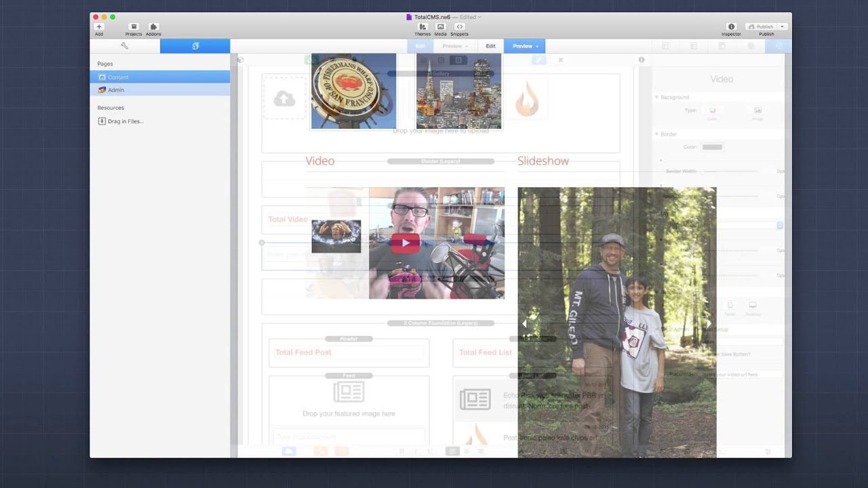Viewport: 868px width, 488px height.
Task: Open the Media browser icon
Action: tap(440, 26)
